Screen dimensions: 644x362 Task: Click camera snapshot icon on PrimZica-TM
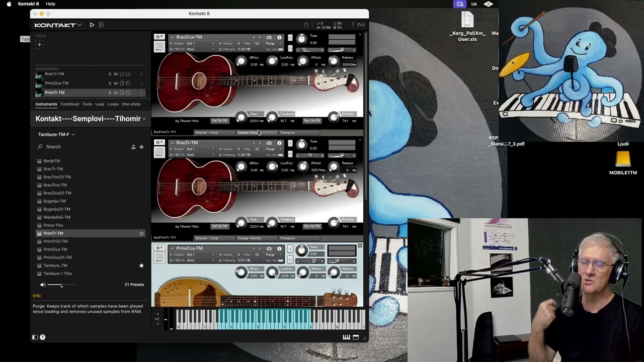[x=269, y=248]
